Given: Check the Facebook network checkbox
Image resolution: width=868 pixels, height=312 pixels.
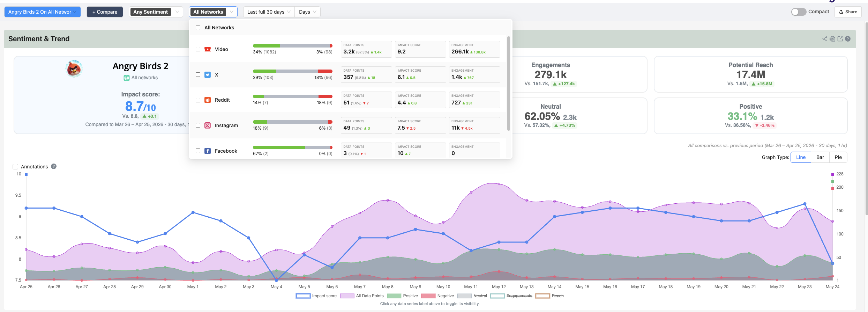Looking at the screenshot, I should (198, 151).
